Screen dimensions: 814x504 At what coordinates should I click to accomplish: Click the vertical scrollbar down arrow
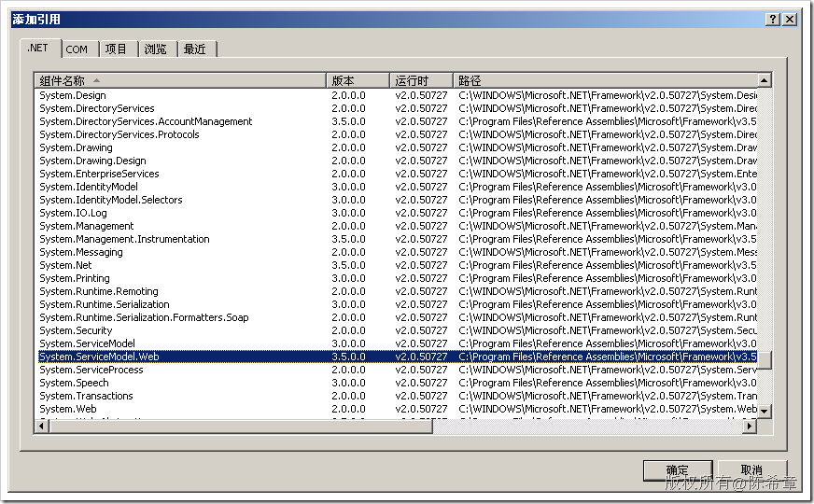764,411
